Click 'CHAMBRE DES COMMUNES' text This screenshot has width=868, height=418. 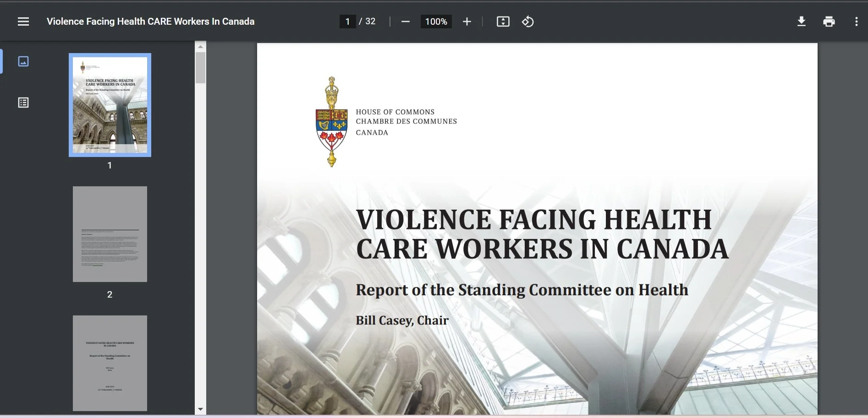pos(407,121)
